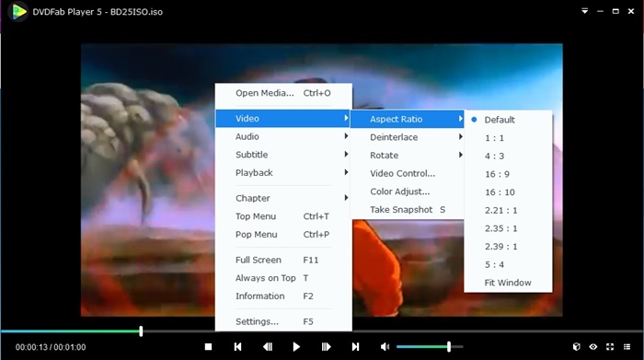Expand the Audio submenu
The image size is (644, 360).
283,136
